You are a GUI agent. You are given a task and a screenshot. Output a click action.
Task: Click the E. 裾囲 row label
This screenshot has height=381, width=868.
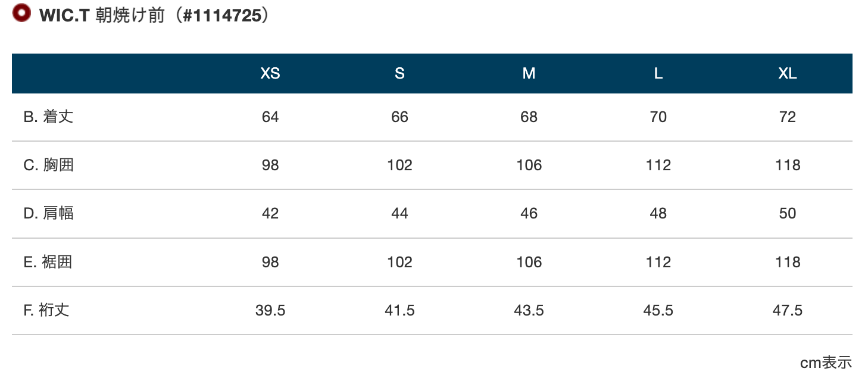[48, 262]
